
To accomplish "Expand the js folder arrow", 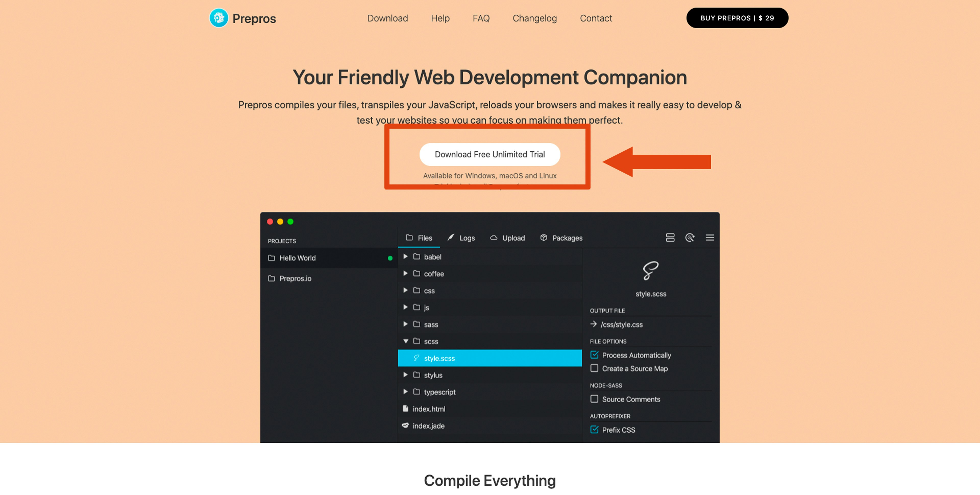I will pyautogui.click(x=405, y=307).
